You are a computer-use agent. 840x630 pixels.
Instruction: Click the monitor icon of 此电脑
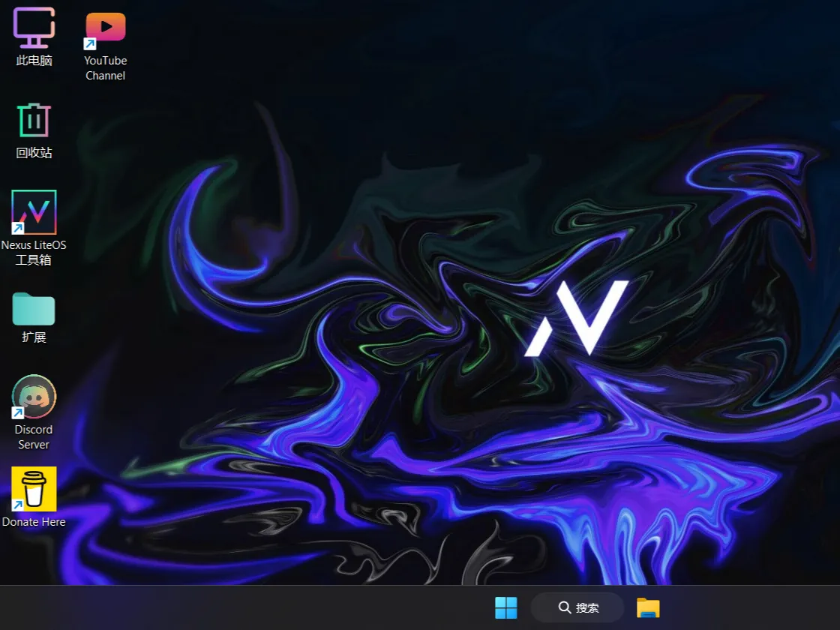coord(33,27)
